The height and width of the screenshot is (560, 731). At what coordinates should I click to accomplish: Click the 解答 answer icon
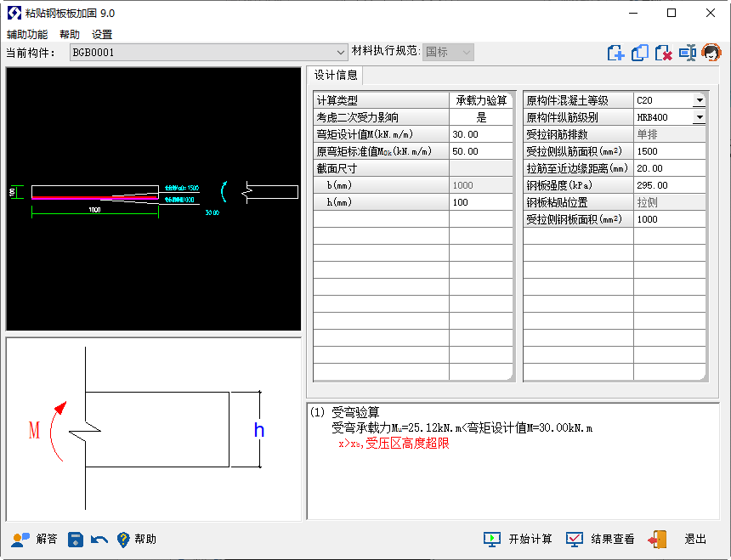pos(35,540)
